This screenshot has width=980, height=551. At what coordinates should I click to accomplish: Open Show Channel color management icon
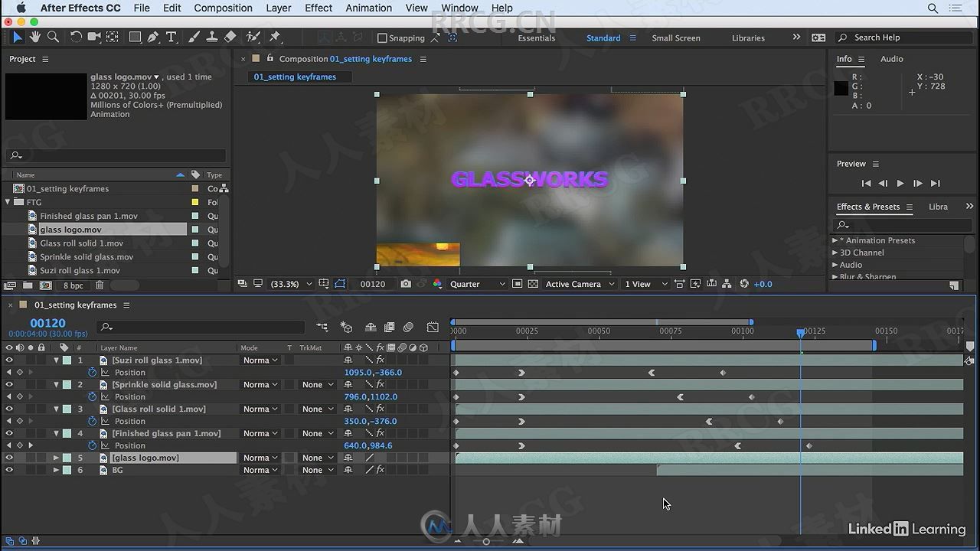click(x=437, y=284)
